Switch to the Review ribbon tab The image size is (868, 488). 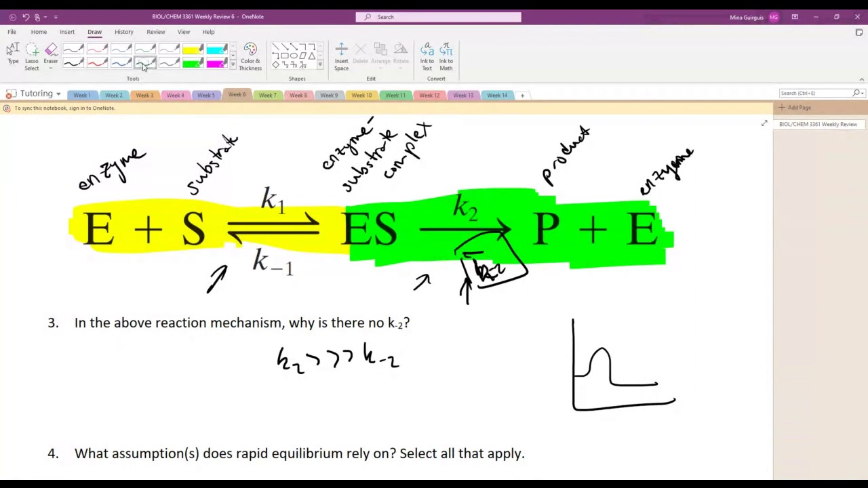[x=155, y=32]
